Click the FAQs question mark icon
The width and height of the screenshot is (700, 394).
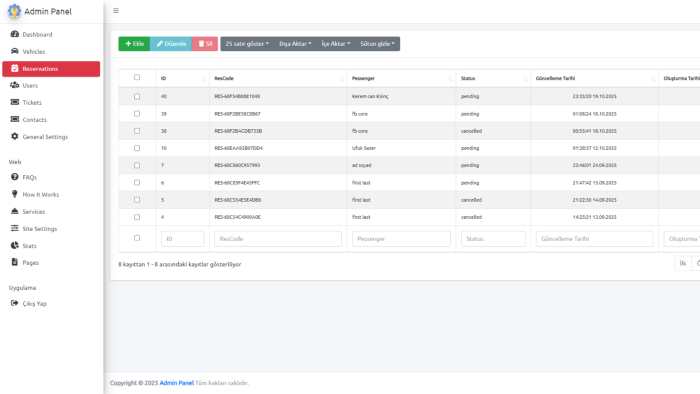point(15,177)
